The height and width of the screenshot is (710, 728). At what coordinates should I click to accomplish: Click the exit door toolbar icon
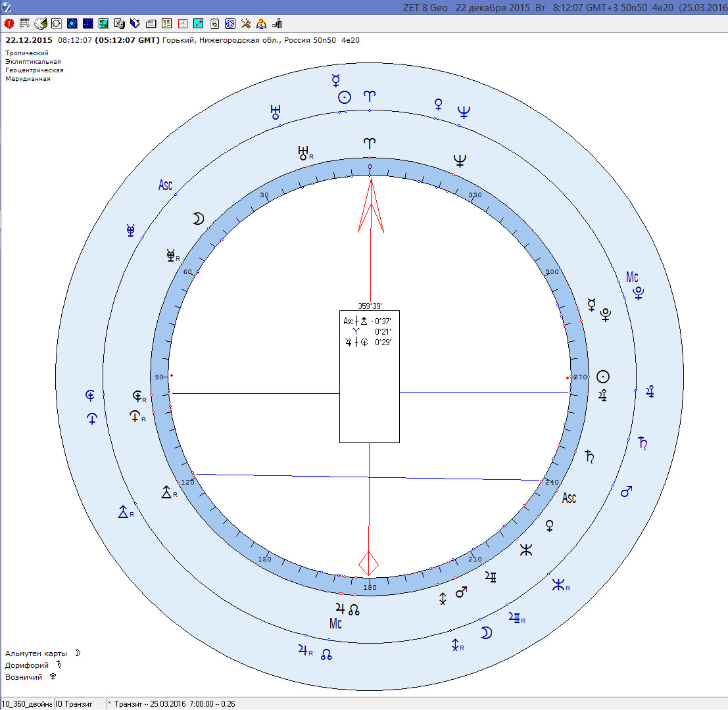tap(277, 24)
